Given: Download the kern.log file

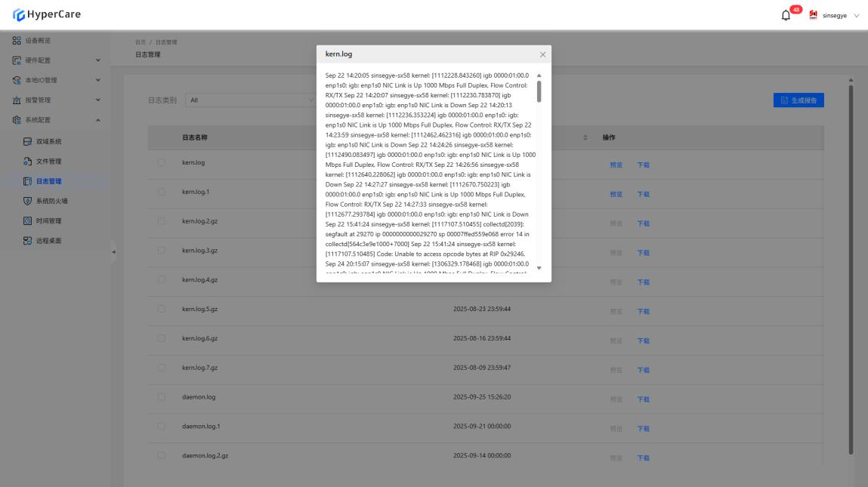Looking at the screenshot, I should coord(643,165).
